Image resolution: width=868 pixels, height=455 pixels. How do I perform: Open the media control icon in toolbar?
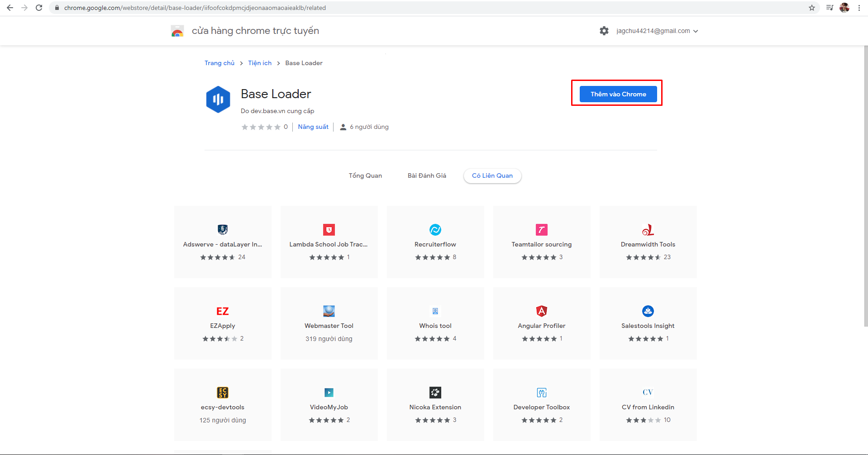(x=830, y=8)
